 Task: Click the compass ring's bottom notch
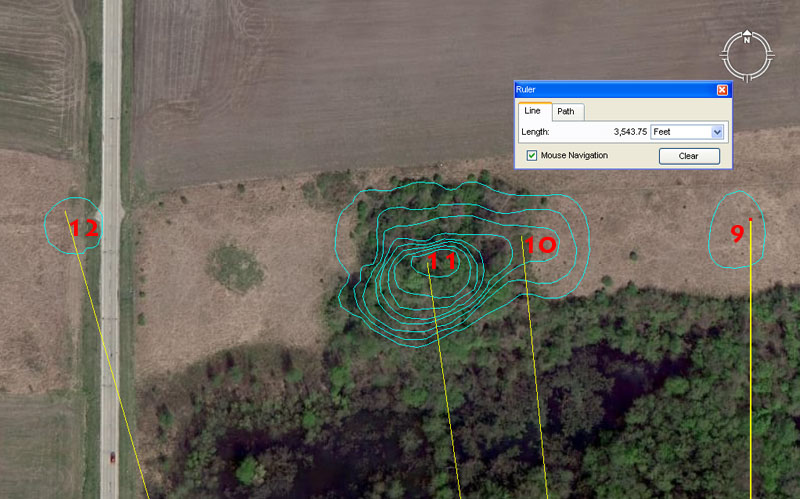(x=747, y=79)
